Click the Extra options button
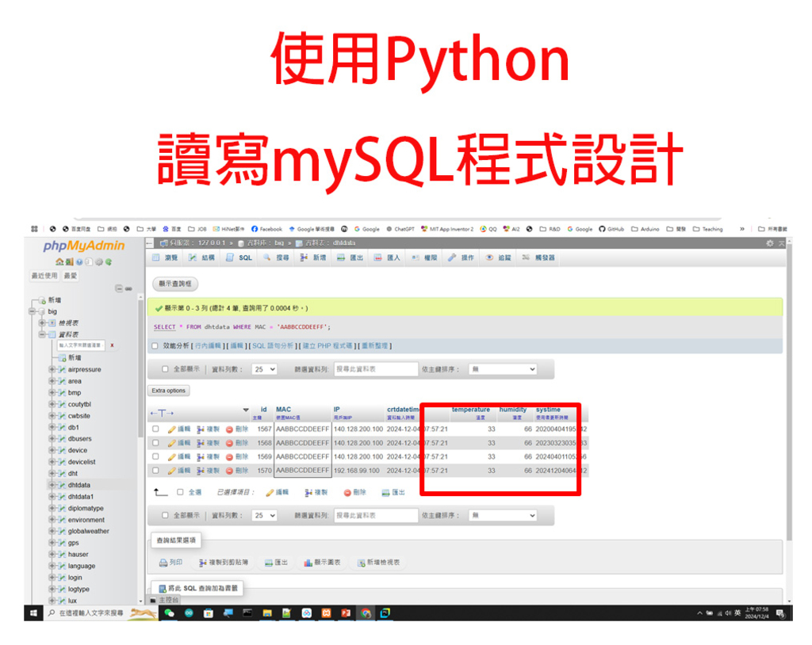Screen dimensions: 812x645 point(169,391)
